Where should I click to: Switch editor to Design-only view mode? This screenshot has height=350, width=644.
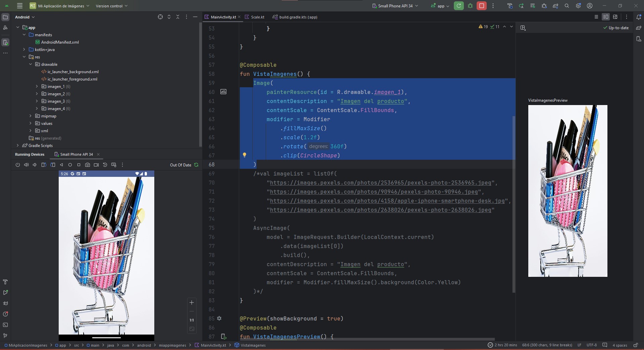click(615, 17)
